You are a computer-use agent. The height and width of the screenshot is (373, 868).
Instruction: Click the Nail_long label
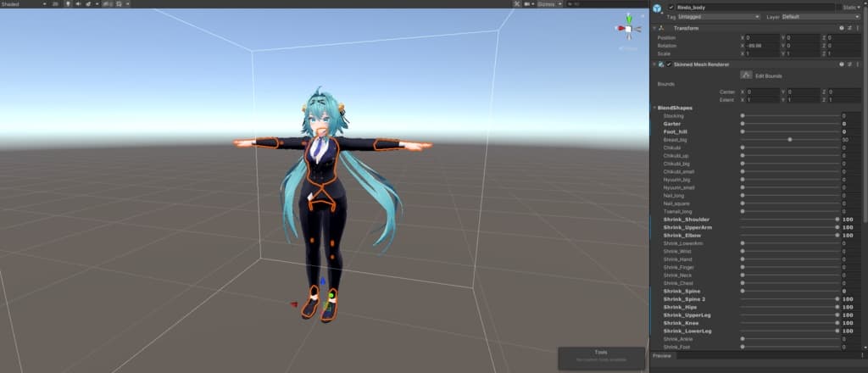click(674, 195)
